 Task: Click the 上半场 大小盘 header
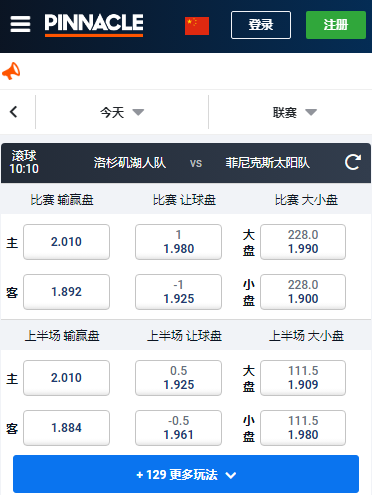(x=306, y=336)
